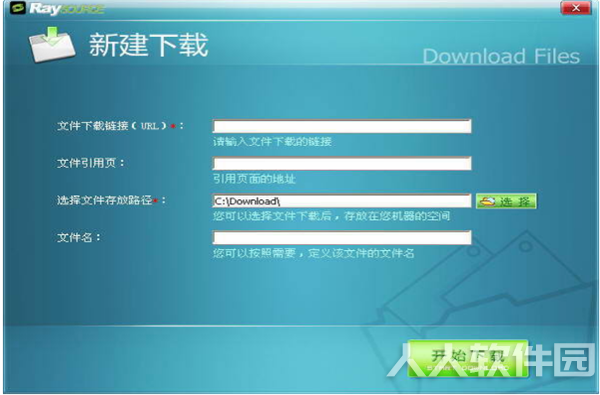Click the RaySource logo icon in title bar
Image resolution: width=600 pixels, height=395 pixels.
click(18, 8)
